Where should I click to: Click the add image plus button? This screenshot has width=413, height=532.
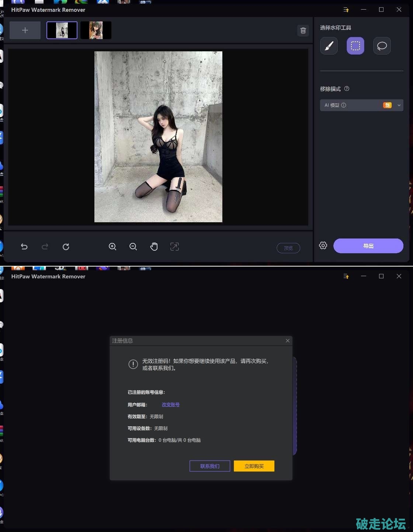(25, 30)
